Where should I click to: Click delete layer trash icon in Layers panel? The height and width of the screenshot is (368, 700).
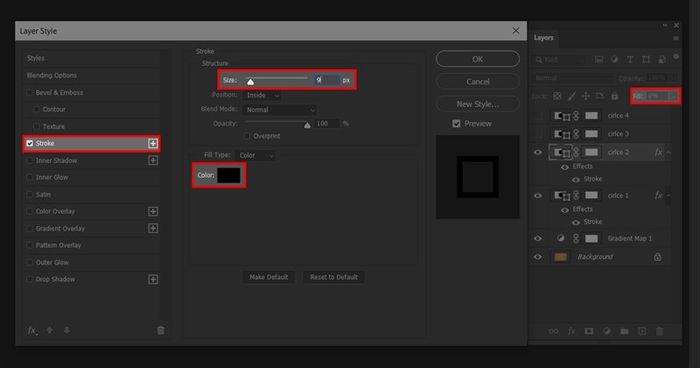click(x=659, y=331)
